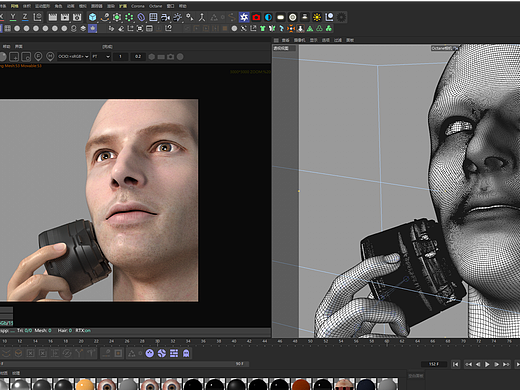Screen dimensions: 520x390
Task: Render to Picture Viewer clapperboard icon
Action: click(x=65, y=17)
